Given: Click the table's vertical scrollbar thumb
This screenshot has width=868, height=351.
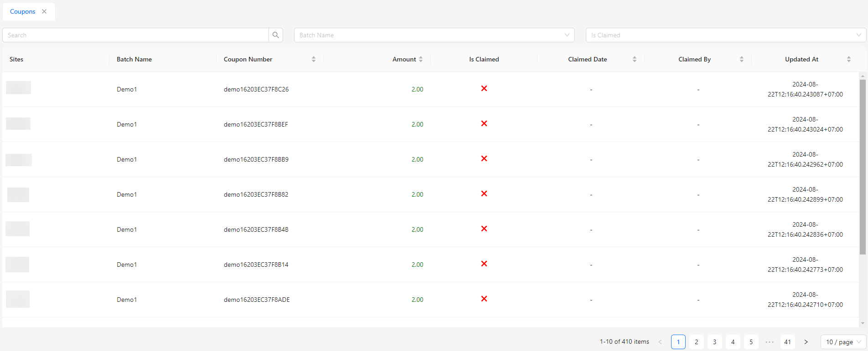Looking at the screenshot, I should [863, 167].
